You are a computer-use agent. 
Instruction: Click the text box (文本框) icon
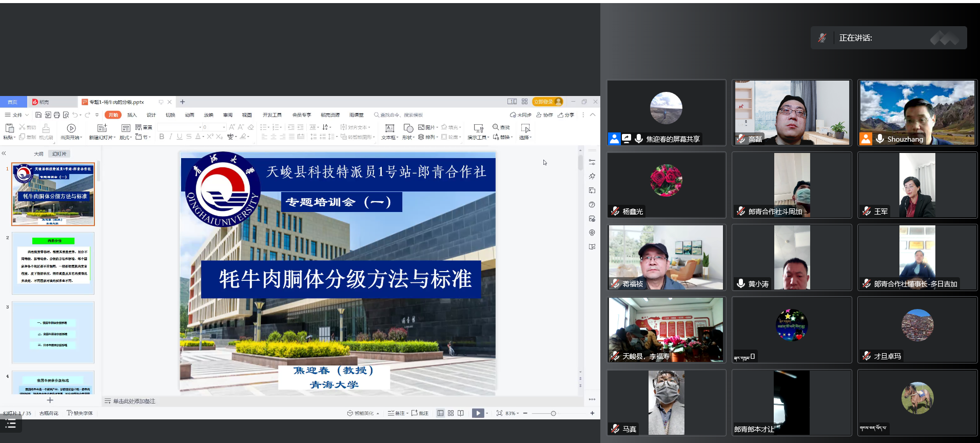point(389,128)
